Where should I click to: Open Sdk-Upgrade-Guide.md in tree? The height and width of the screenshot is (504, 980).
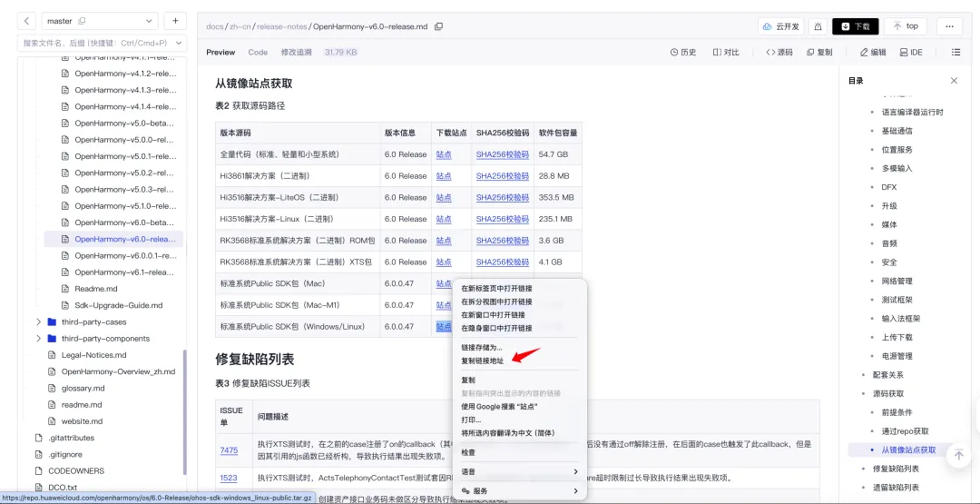(x=118, y=305)
